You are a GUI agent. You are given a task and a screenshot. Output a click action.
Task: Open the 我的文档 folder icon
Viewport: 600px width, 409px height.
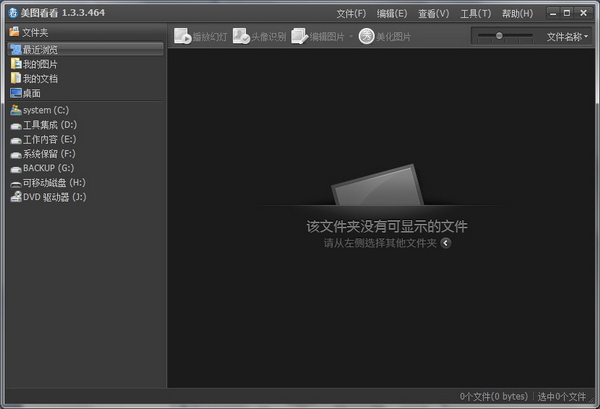(16, 78)
